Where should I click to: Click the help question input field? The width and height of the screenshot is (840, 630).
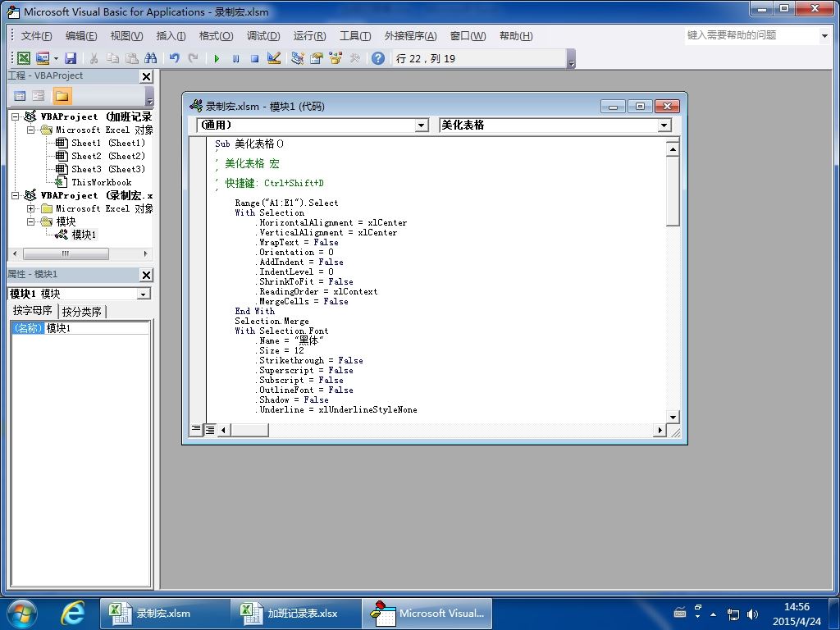pyautogui.click(x=751, y=35)
